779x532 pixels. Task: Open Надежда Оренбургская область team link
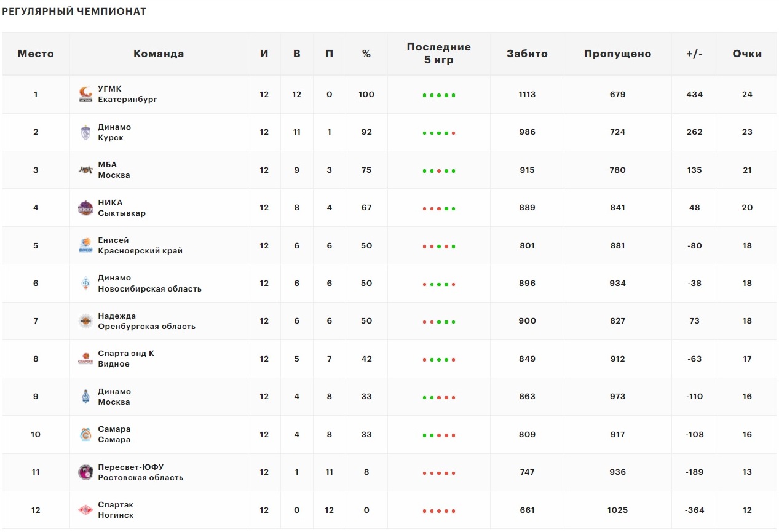pyautogui.click(x=146, y=321)
